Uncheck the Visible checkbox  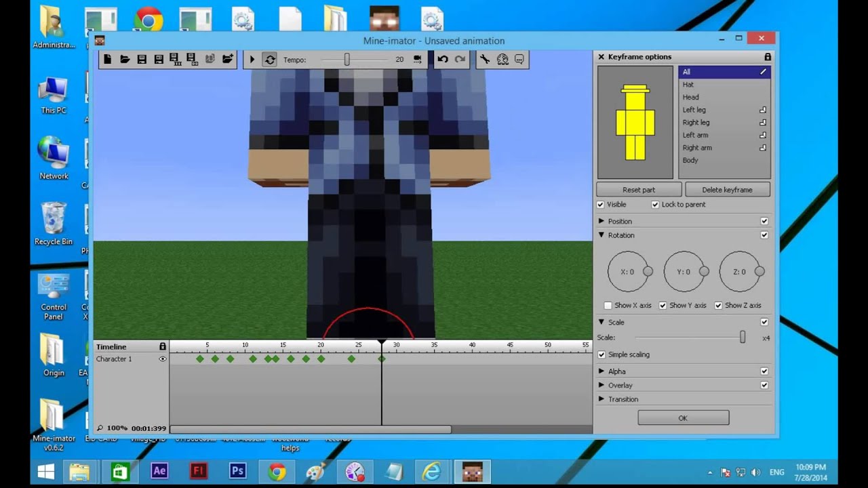click(601, 205)
